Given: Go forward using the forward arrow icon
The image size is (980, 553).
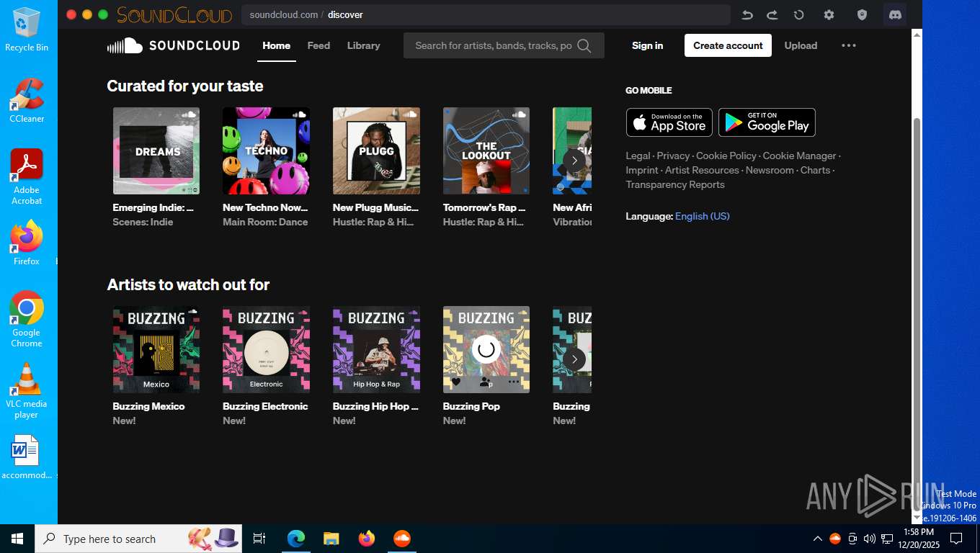Looking at the screenshot, I should pos(772,14).
